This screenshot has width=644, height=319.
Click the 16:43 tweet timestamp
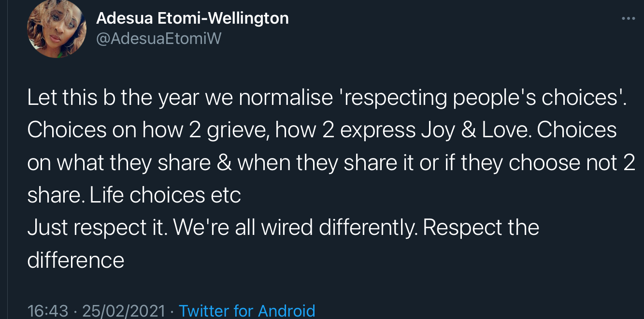click(x=48, y=310)
